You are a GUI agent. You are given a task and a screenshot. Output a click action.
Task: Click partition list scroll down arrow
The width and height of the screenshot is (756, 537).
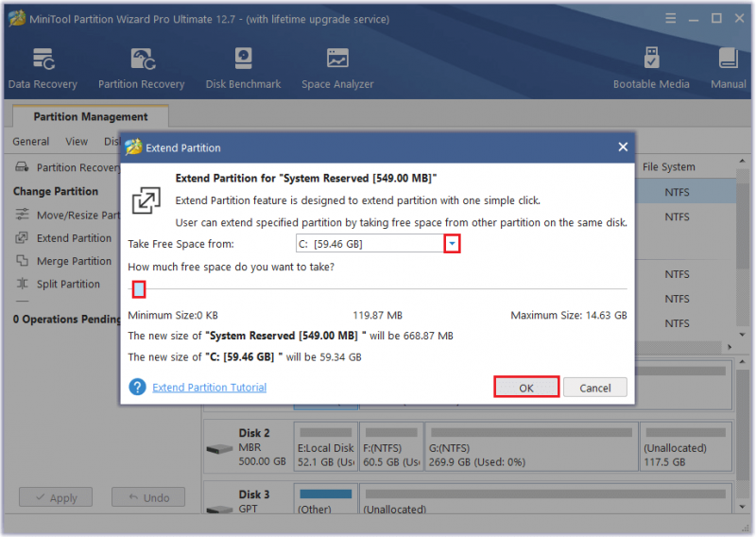(x=742, y=335)
